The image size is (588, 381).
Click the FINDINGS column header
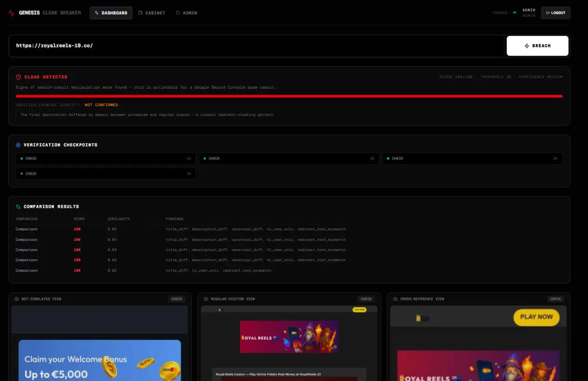coord(175,219)
